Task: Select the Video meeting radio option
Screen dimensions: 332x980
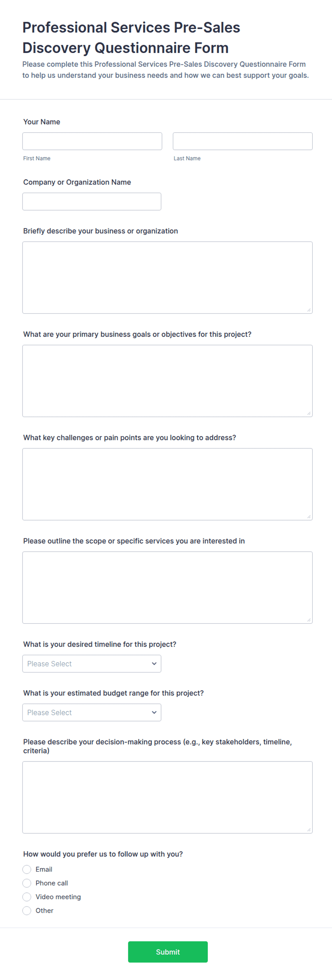Action: click(x=26, y=897)
